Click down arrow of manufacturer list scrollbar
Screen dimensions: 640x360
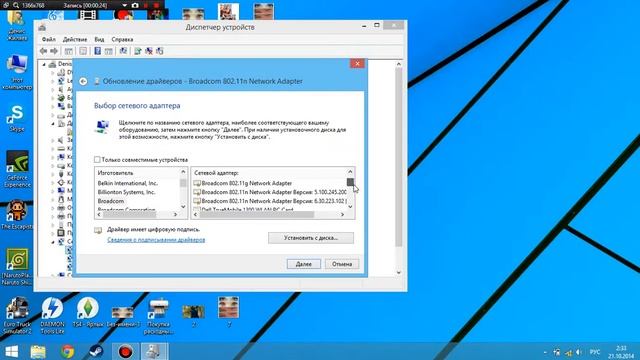coord(183,207)
